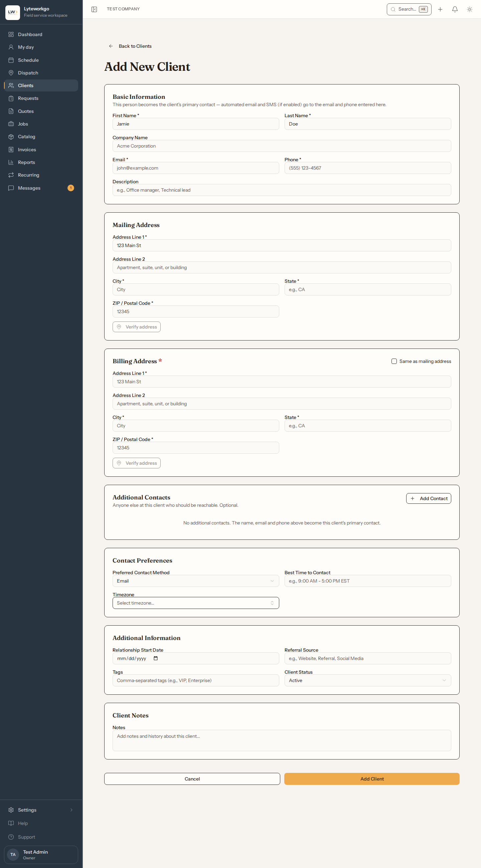The image size is (481, 868).
Task: Toggle light/dark theme sun icon
Action: [470, 9]
